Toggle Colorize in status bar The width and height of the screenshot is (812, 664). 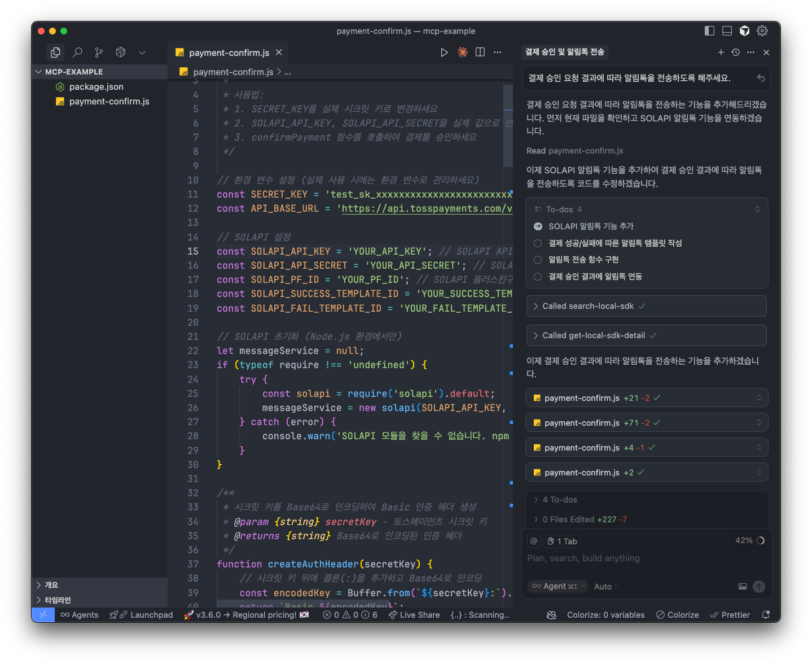pyautogui.click(x=677, y=615)
